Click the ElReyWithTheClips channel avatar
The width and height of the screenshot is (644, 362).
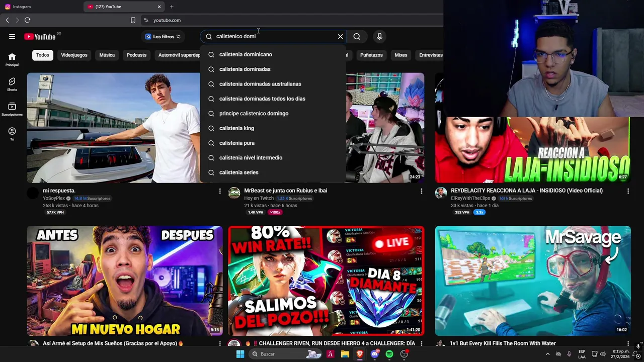click(441, 193)
